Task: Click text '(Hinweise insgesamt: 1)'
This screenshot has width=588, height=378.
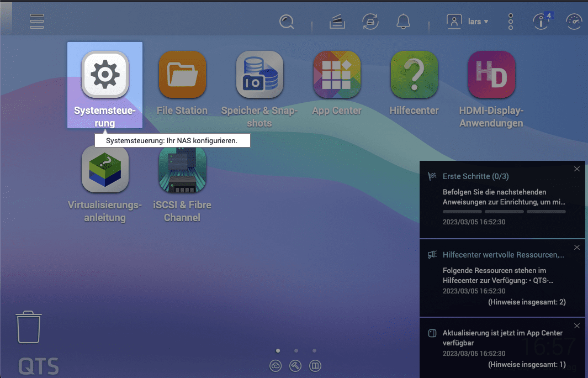Action: pos(527,365)
